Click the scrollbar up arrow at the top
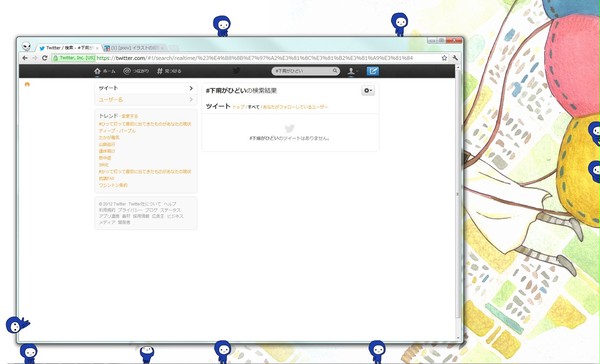The height and width of the screenshot is (364, 600). [458, 67]
